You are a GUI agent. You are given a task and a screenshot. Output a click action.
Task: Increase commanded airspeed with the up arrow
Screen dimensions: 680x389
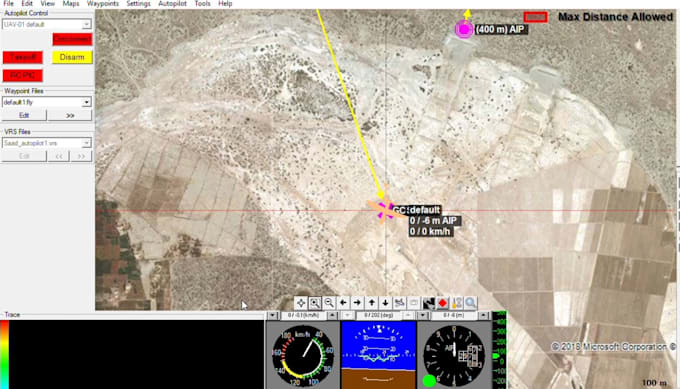coord(333,315)
